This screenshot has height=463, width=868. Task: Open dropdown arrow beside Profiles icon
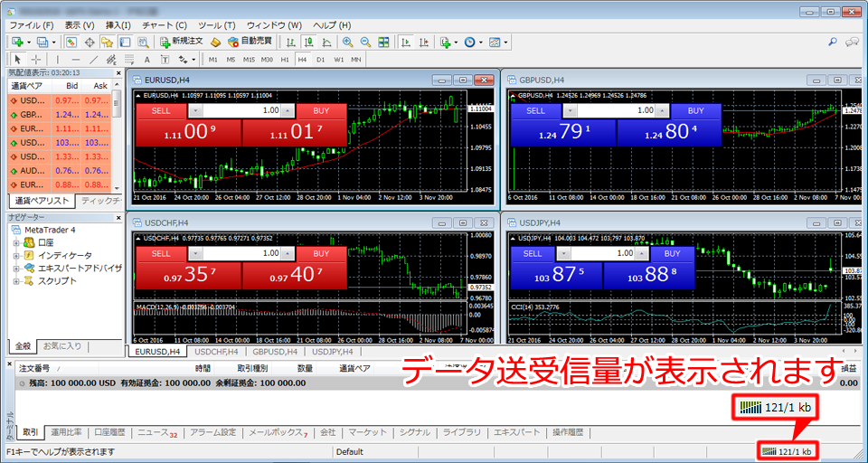point(53,43)
